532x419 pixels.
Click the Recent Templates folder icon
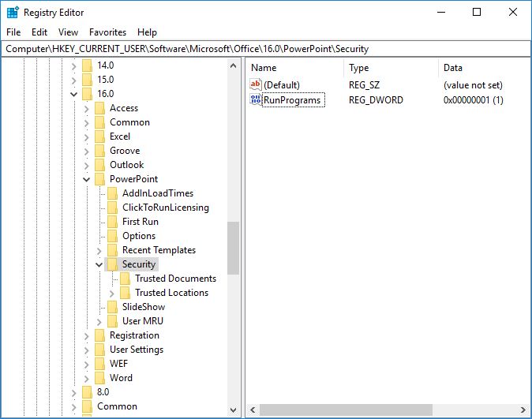click(112, 250)
